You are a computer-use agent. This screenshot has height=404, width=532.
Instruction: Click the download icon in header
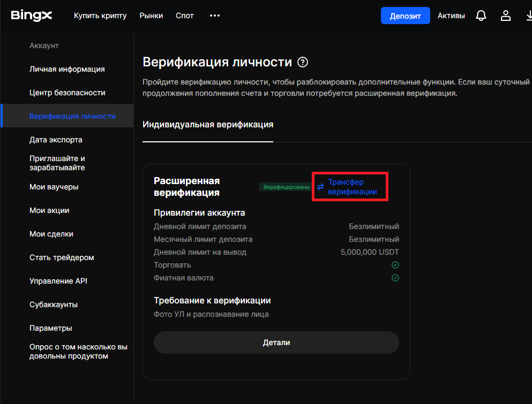pyautogui.click(x=529, y=16)
